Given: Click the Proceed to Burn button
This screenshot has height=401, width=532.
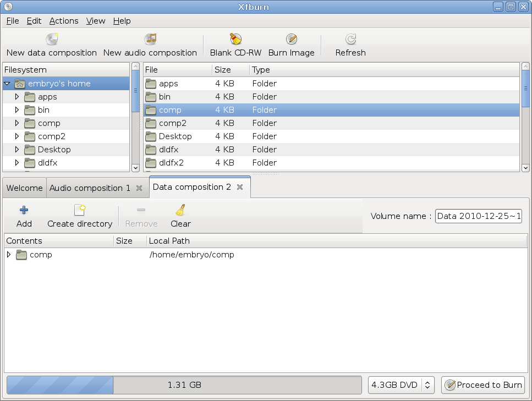Looking at the screenshot, I should (x=483, y=385).
